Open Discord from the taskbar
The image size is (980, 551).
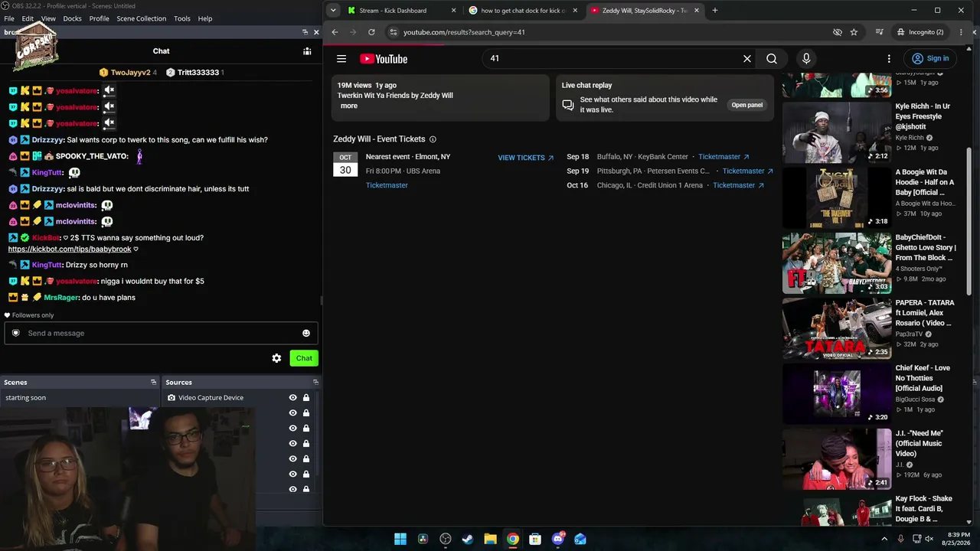click(x=557, y=539)
